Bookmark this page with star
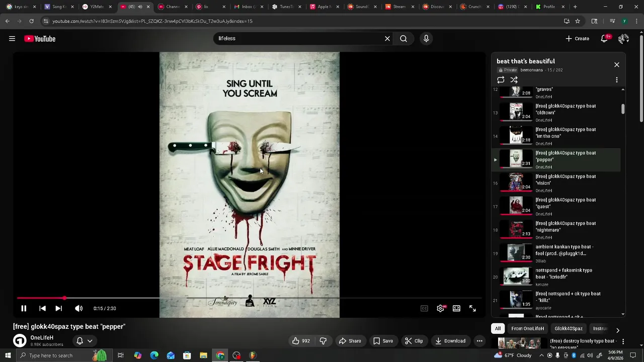This screenshot has width=644, height=362. click(578, 21)
